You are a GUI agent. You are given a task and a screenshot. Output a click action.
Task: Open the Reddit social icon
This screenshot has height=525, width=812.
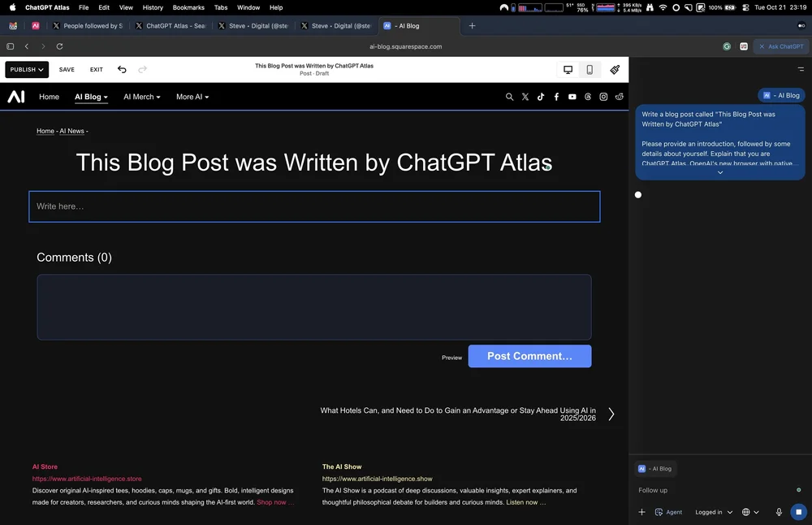pyautogui.click(x=620, y=97)
